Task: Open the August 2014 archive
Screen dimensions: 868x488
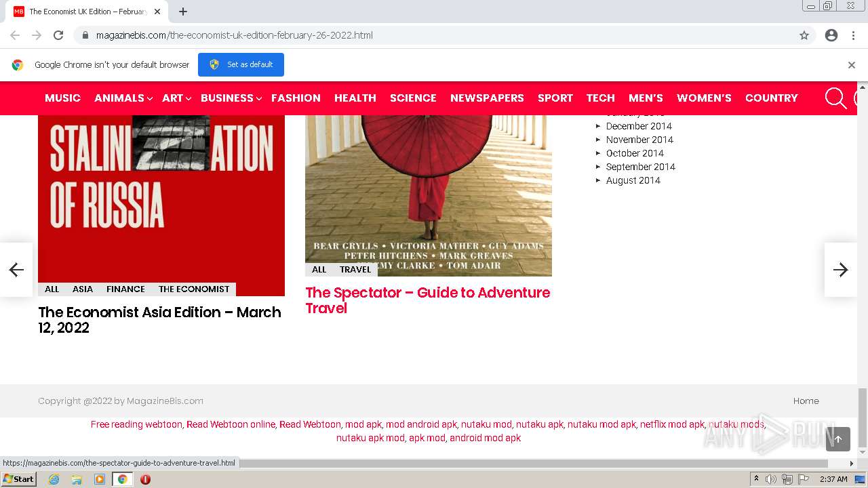Action: [x=633, y=180]
